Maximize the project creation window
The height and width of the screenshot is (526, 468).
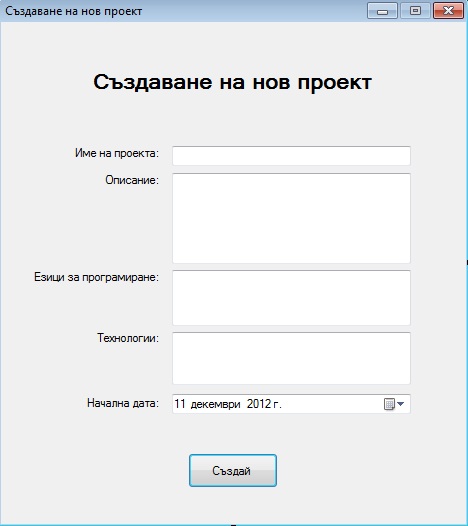point(415,11)
